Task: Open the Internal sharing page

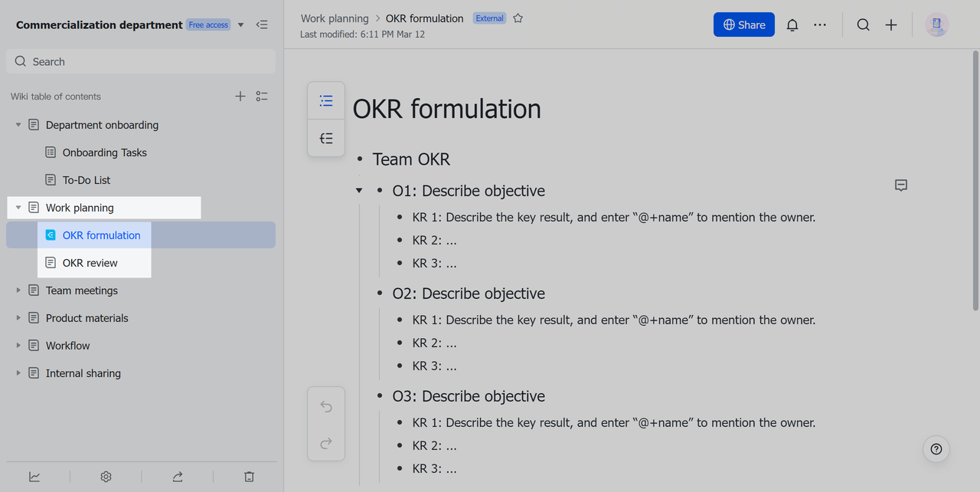Action: (x=83, y=372)
